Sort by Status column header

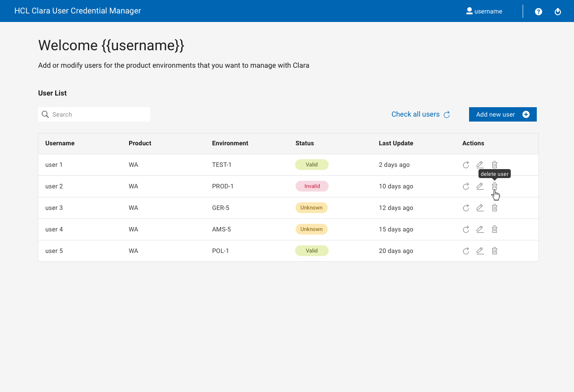pos(304,144)
